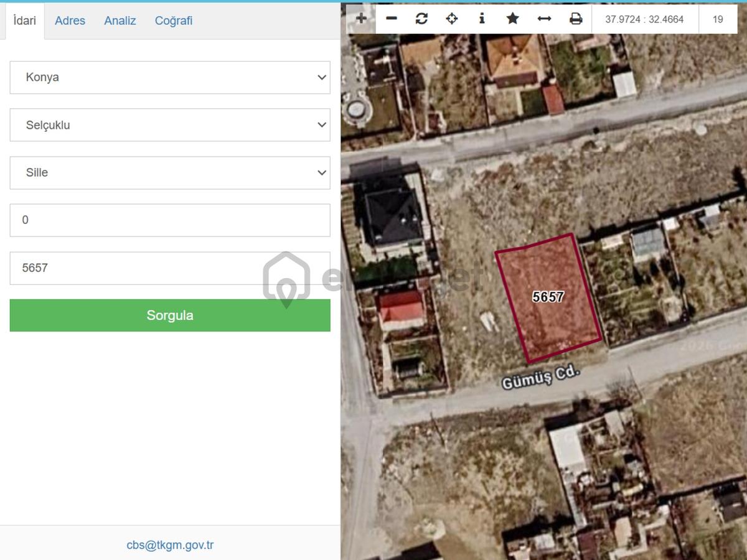Click the green Sorgula button
This screenshot has height=560, width=747.
170,315
